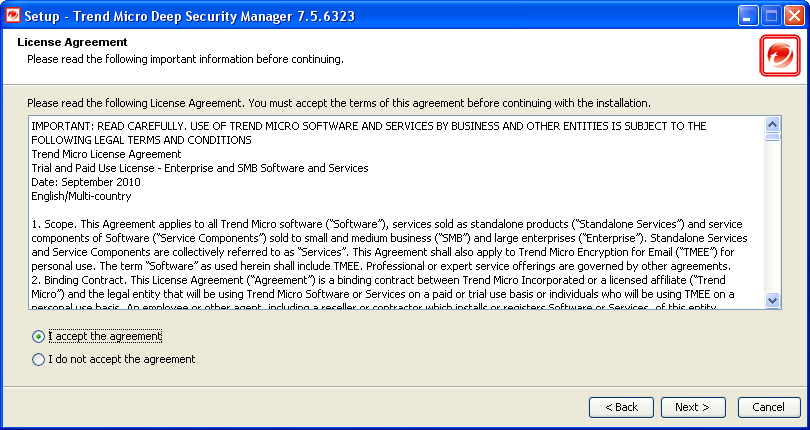The image size is (810, 430).
Task: Click the Setup icon in title bar
Action: coord(13,15)
